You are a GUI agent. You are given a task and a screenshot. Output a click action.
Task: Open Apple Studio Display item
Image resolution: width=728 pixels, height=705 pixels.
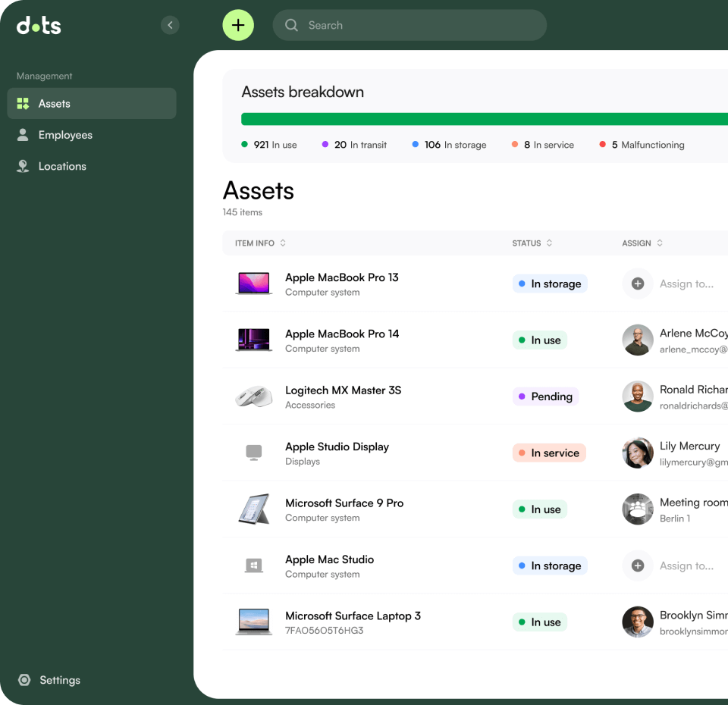337,447
